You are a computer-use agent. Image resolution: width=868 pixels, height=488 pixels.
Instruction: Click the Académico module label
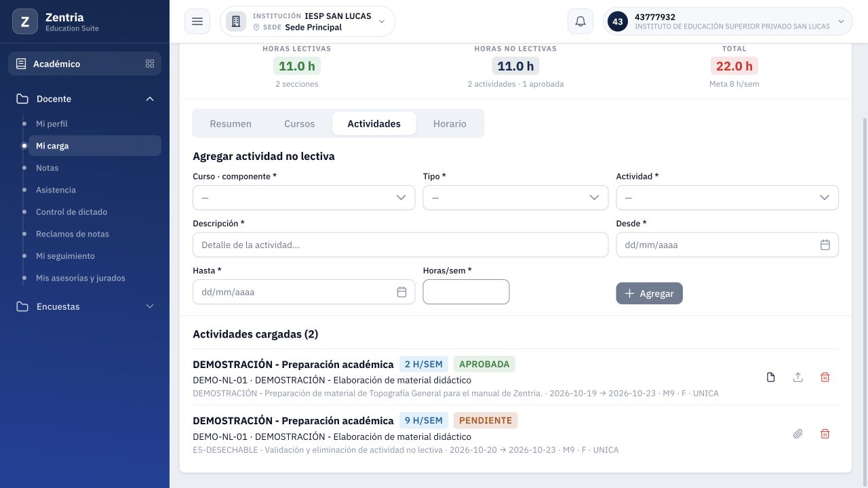[57, 64]
